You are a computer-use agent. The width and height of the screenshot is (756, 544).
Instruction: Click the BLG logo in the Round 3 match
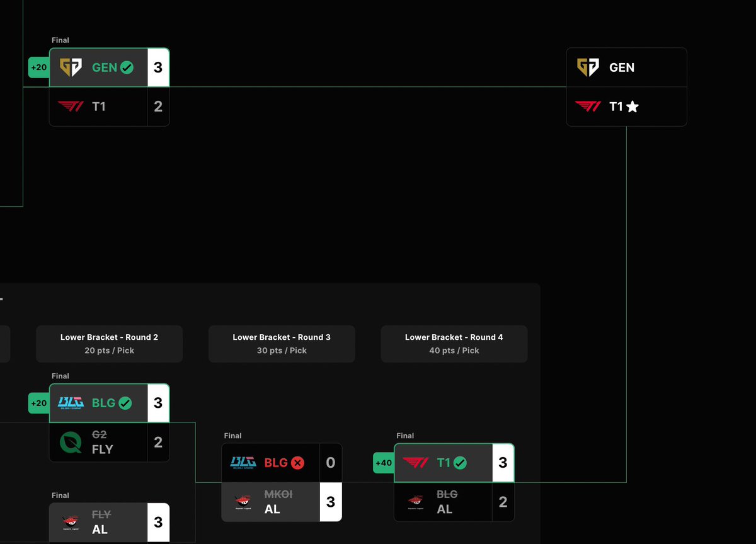tap(243, 463)
